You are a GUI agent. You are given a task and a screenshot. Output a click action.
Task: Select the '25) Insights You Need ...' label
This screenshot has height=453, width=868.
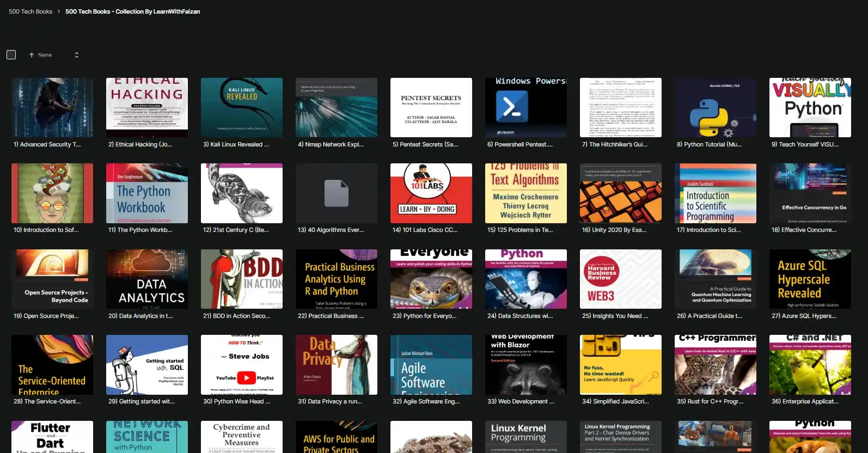point(615,316)
